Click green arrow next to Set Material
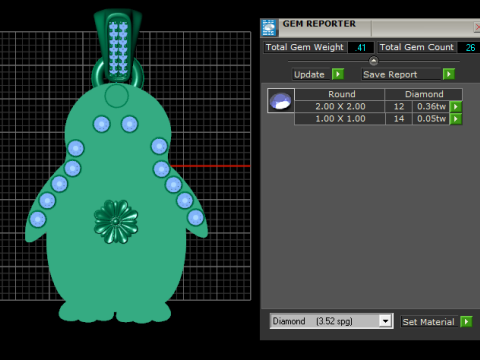480x360 pixels. pyautogui.click(x=466, y=322)
